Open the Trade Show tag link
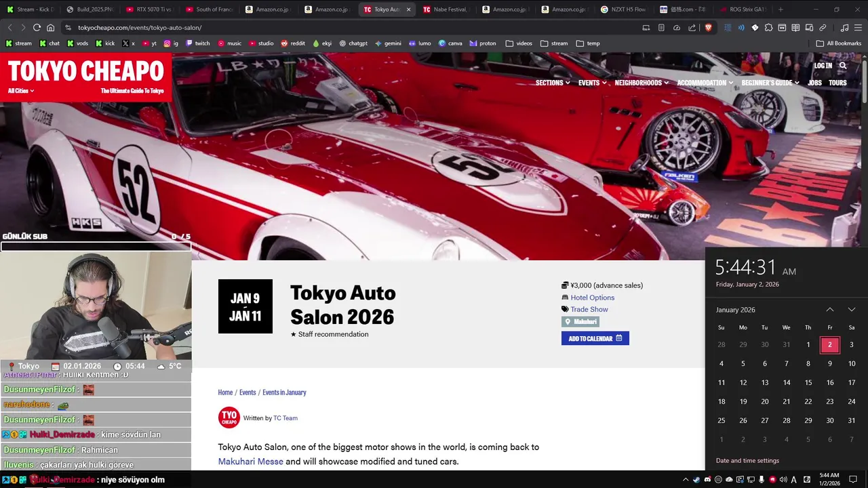The height and width of the screenshot is (488, 868). click(x=589, y=309)
